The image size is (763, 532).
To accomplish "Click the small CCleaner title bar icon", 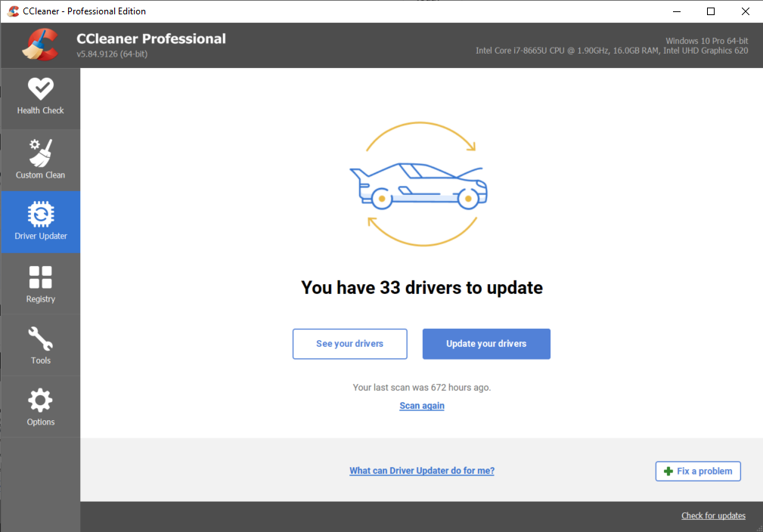I will tap(13, 11).
